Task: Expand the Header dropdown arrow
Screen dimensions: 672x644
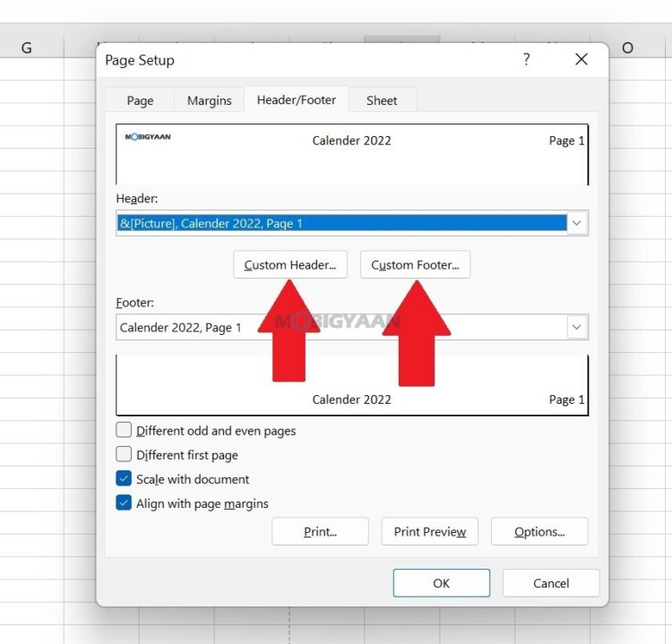Action: point(577,223)
